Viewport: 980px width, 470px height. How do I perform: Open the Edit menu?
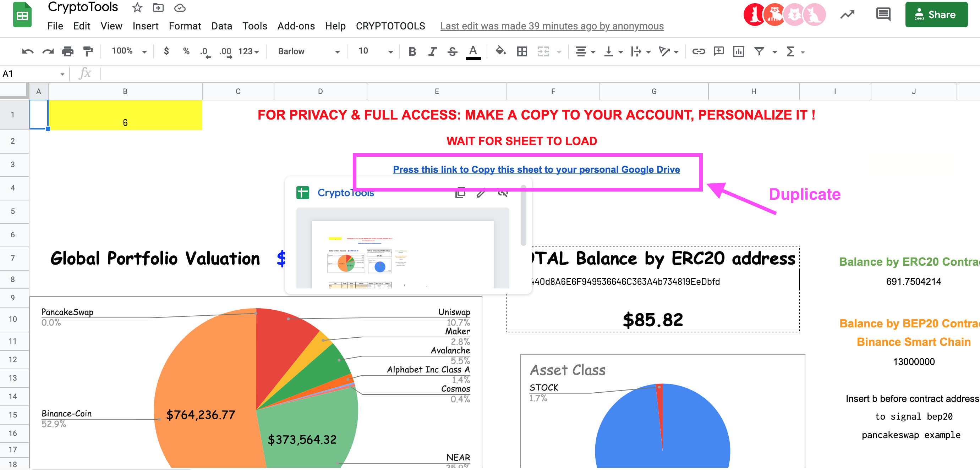pos(81,26)
